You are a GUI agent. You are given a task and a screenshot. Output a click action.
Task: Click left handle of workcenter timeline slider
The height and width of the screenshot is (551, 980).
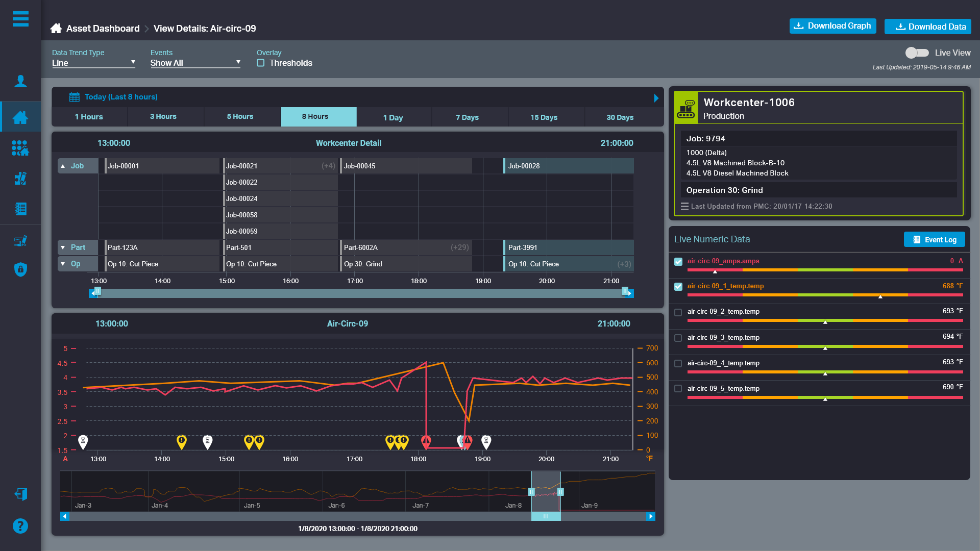point(97,291)
